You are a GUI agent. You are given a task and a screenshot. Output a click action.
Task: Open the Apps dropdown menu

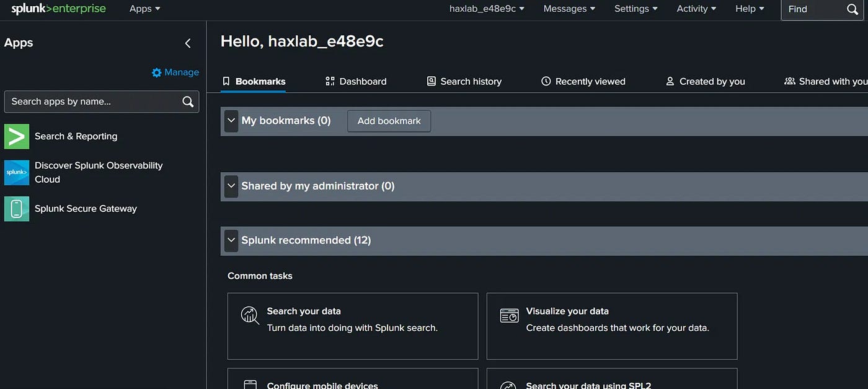(144, 9)
